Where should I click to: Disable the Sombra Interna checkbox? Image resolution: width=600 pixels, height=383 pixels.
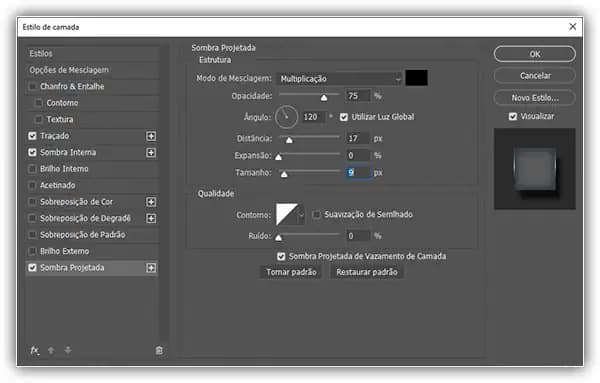[33, 152]
